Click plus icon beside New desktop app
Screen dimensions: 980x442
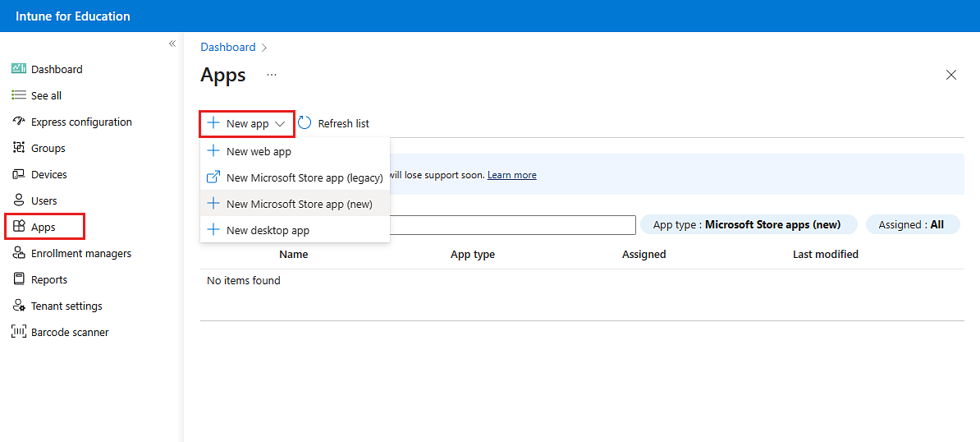(213, 230)
